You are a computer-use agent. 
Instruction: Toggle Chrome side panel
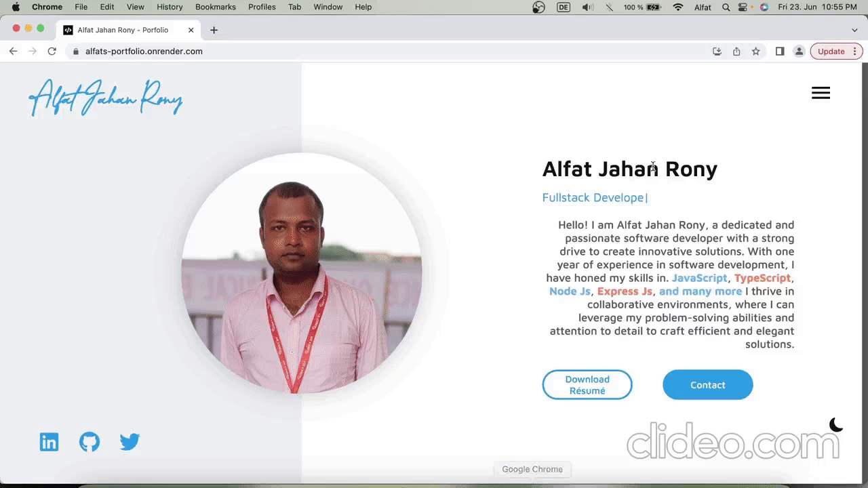tap(780, 52)
